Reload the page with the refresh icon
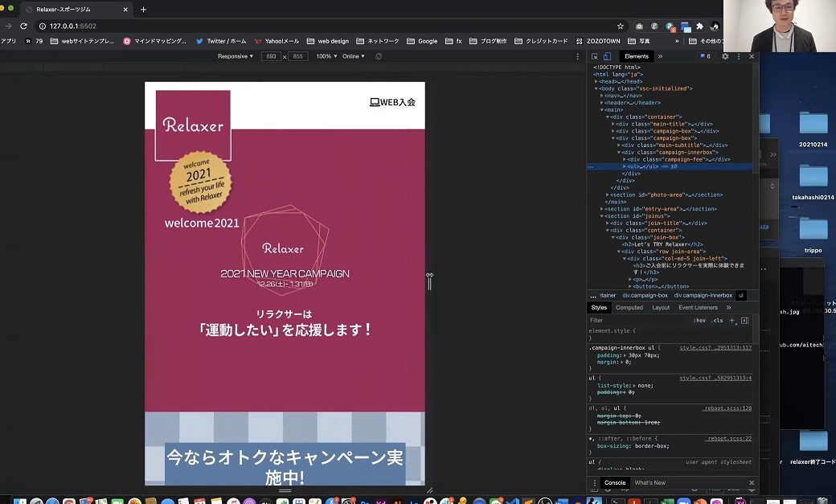Screen dimensions: 836x504 (23, 26)
